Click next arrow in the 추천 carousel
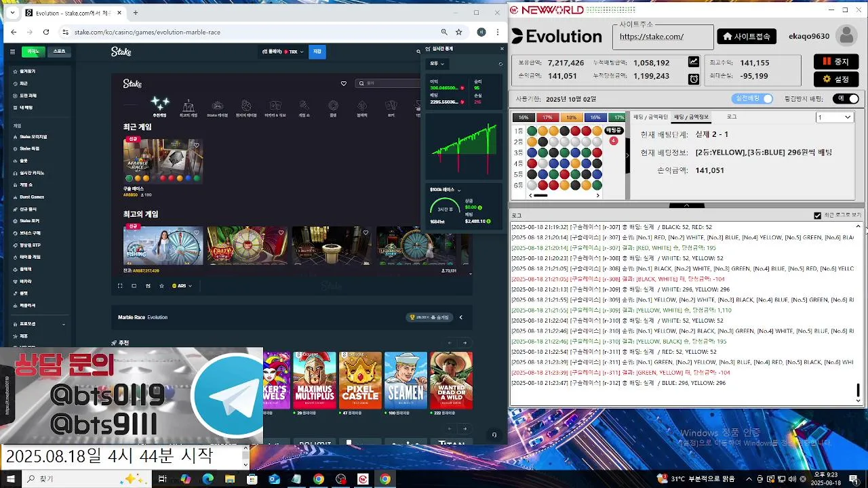This screenshot has width=868, height=488. coord(465,343)
